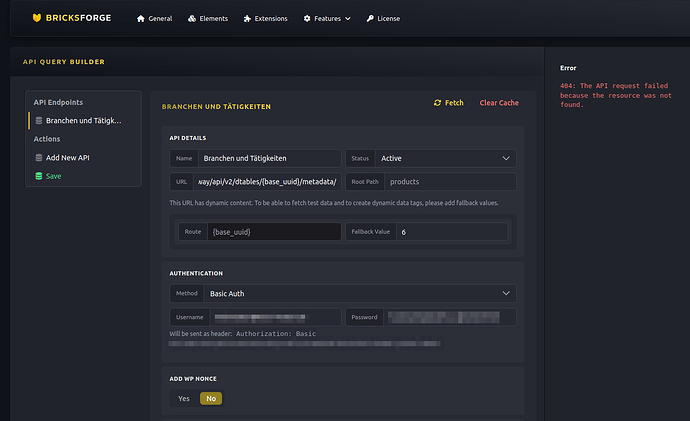Screen dimensions: 690x421
Task: Open the authentication Method Basic Auth dropdown
Action: pyautogui.click(x=360, y=293)
